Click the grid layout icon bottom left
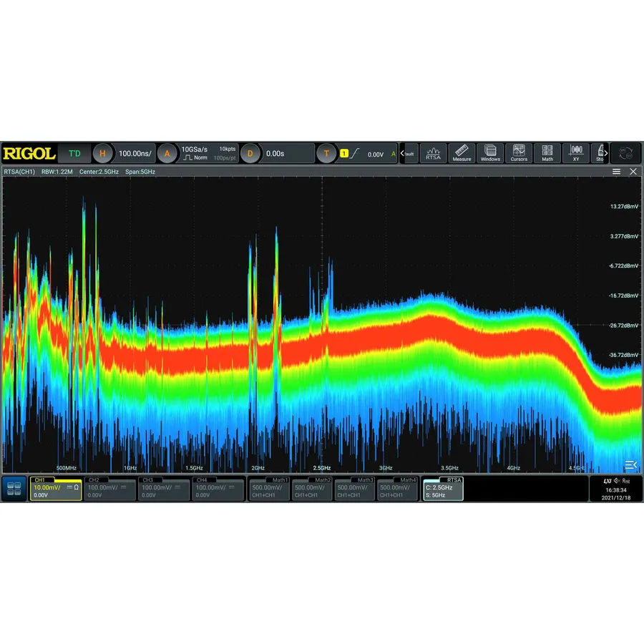Image resolution: width=644 pixels, height=644 pixels. click(x=13, y=488)
